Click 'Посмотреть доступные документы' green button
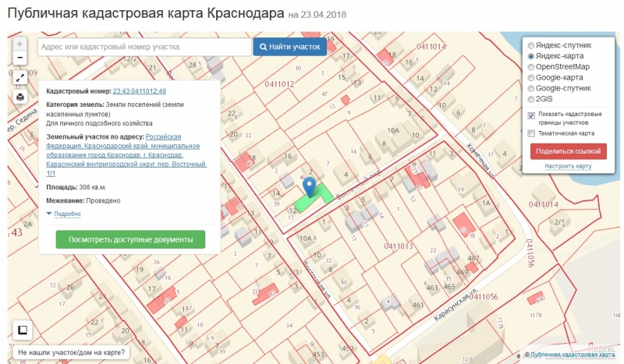Image resolution: width=624 pixels, height=364 pixels. click(130, 239)
